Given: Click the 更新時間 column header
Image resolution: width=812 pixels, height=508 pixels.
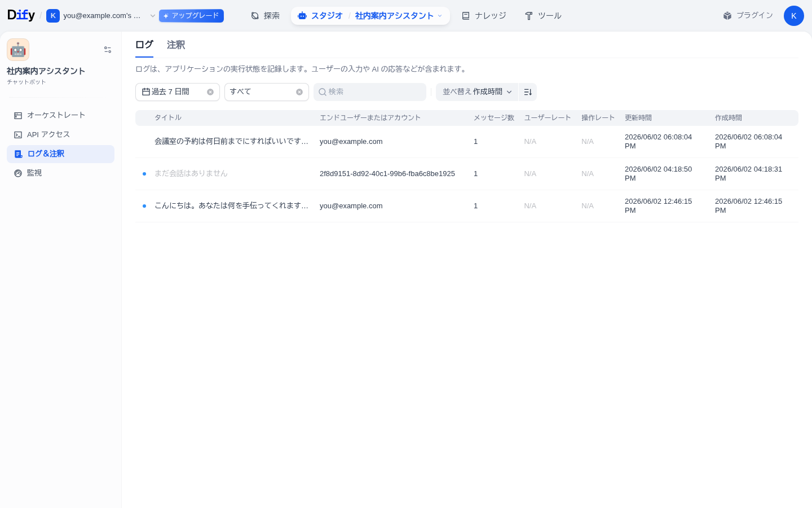Looking at the screenshot, I should [x=638, y=118].
